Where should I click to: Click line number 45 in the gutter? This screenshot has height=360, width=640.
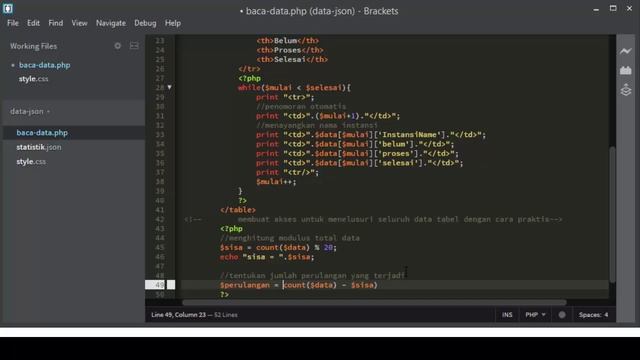(x=160, y=247)
